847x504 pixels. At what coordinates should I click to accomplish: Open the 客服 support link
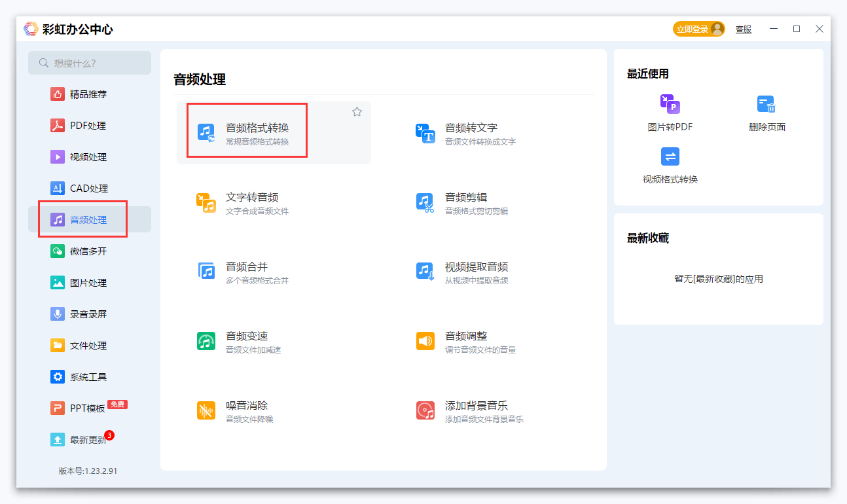(744, 29)
